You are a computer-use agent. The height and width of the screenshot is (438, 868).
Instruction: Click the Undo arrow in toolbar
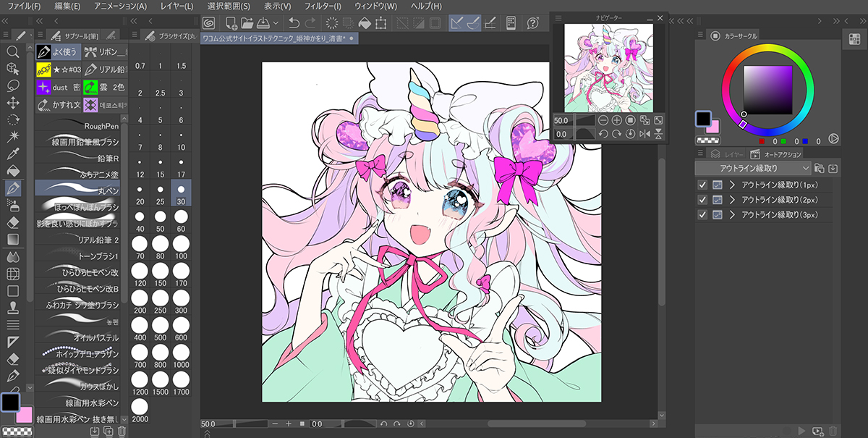[293, 23]
